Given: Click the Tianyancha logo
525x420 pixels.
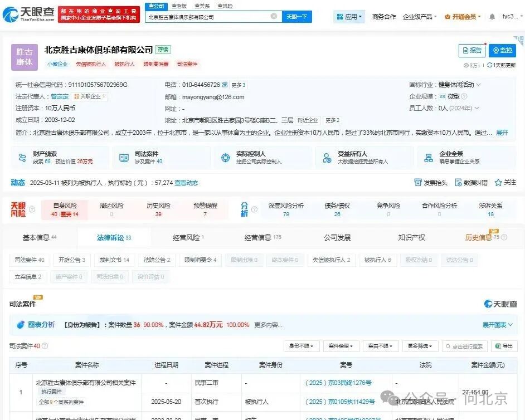Looking at the screenshot, I should [x=29, y=14].
